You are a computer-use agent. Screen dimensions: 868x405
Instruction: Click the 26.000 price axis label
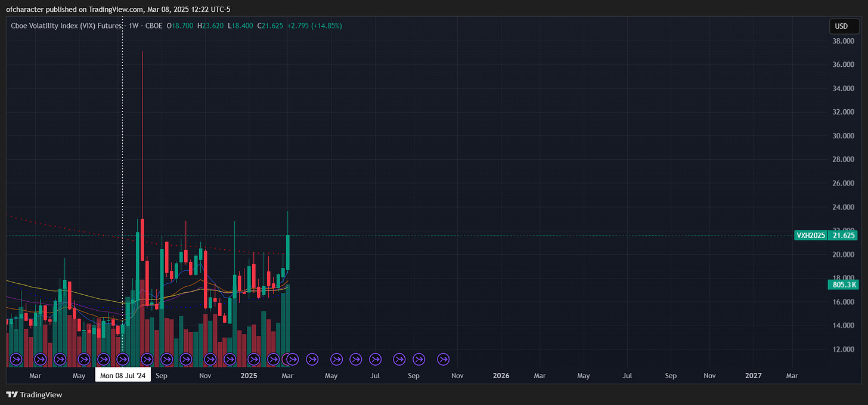(844, 184)
